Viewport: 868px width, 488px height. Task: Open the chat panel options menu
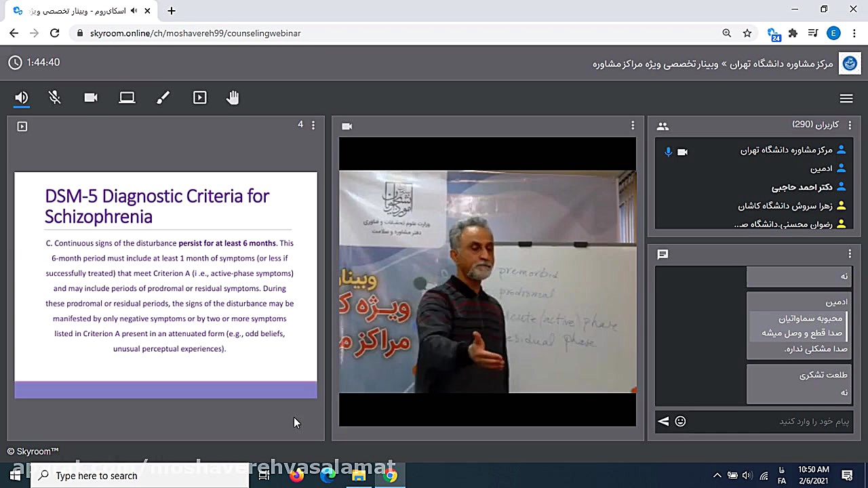tap(850, 253)
